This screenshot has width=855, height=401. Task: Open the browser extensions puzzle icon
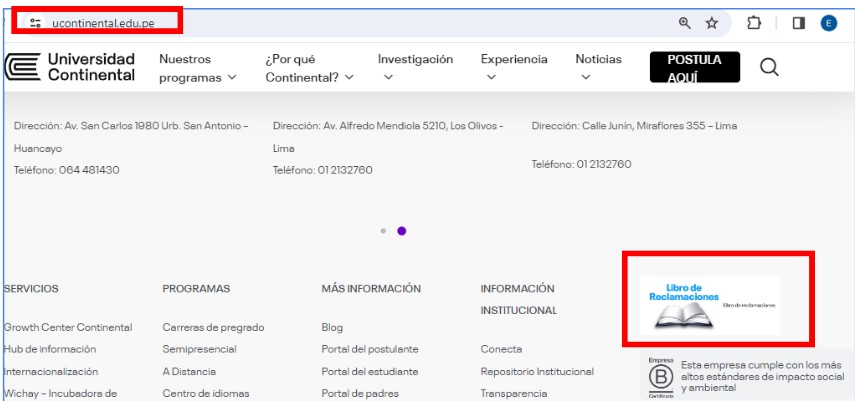tap(754, 23)
